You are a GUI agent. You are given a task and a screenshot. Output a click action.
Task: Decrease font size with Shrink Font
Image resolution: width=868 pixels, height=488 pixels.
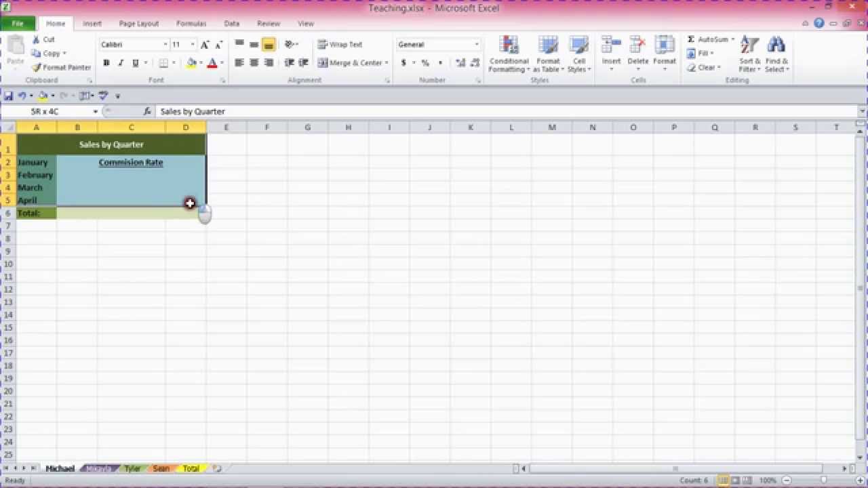click(218, 45)
